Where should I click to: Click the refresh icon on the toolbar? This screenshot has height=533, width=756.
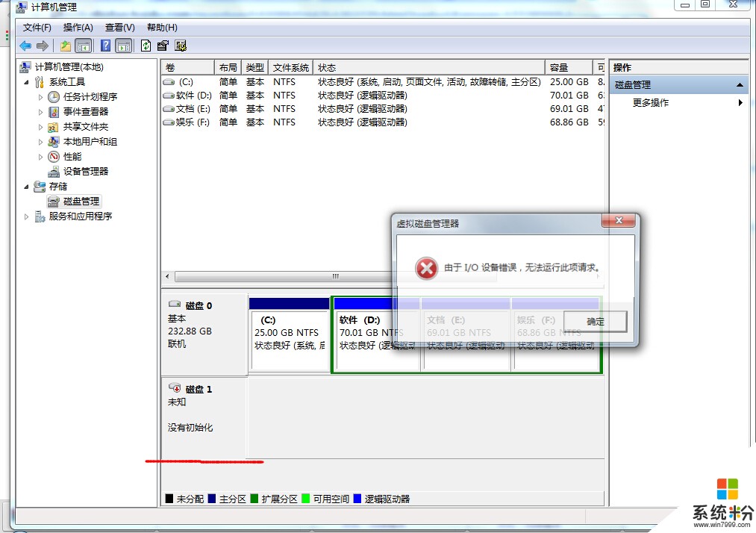coord(145,46)
